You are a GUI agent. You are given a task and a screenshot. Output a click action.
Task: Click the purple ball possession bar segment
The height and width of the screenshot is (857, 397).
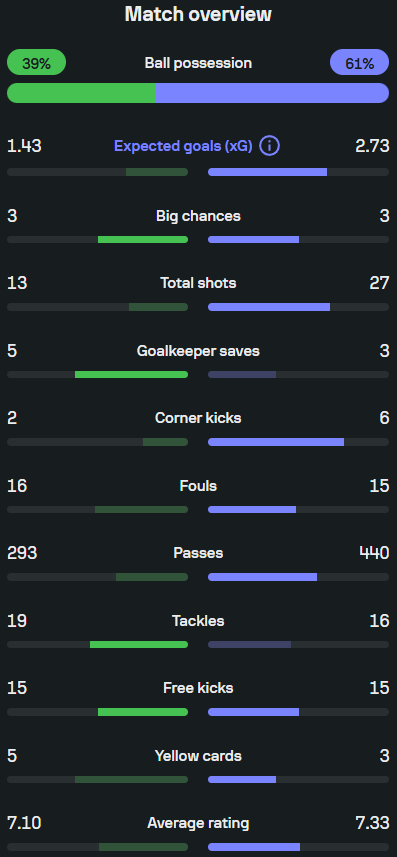point(272,93)
